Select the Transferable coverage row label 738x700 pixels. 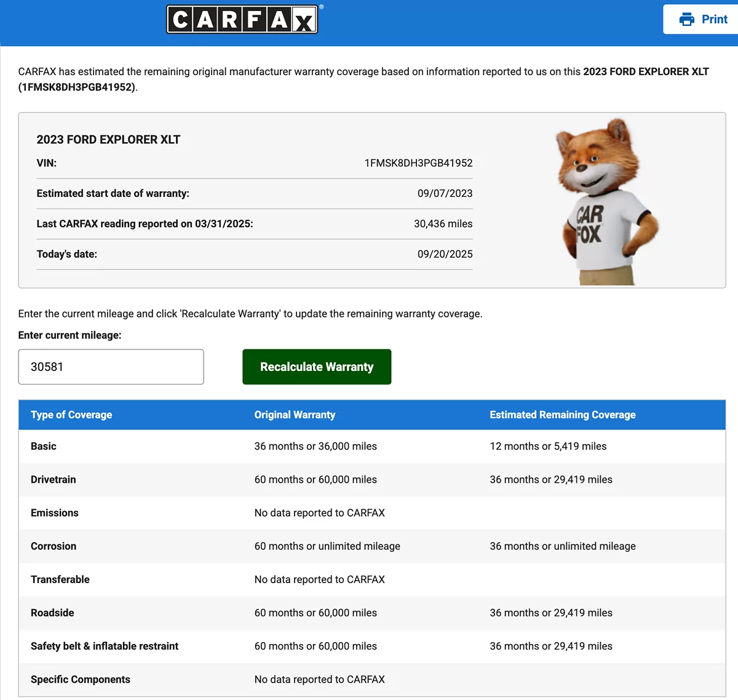(x=60, y=579)
